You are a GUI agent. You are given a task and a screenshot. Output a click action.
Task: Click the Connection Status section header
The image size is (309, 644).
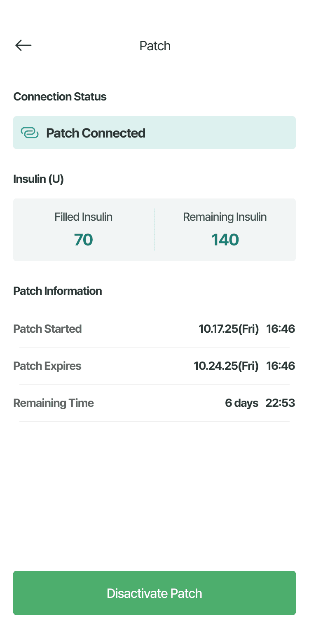[x=60, y=96]
